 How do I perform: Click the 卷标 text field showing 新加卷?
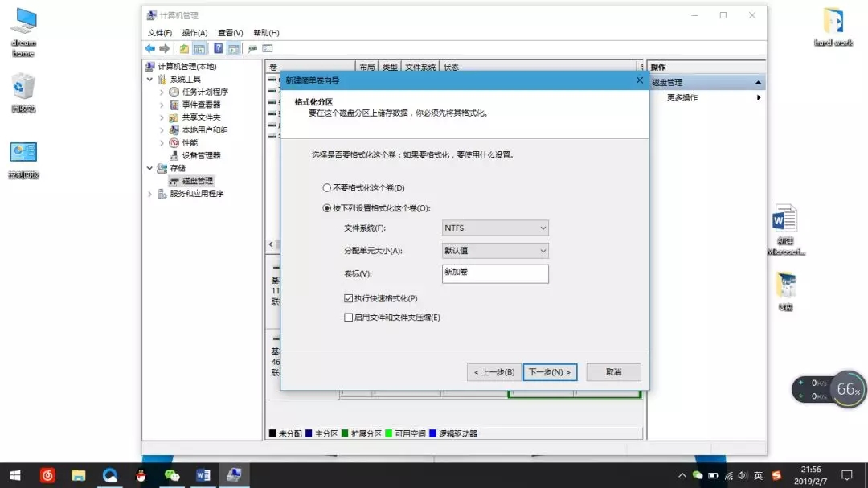pos(495,273)
